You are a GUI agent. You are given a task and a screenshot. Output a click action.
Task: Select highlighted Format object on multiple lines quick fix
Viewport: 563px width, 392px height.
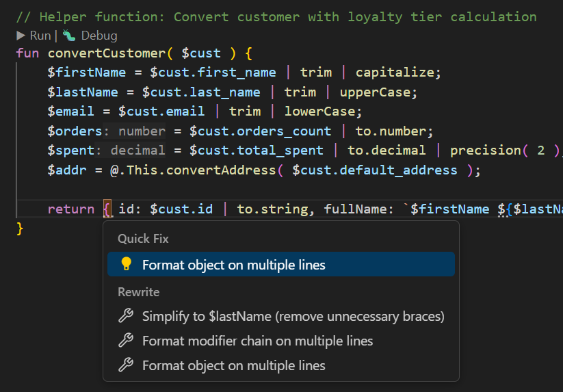[x=280, y=264]
